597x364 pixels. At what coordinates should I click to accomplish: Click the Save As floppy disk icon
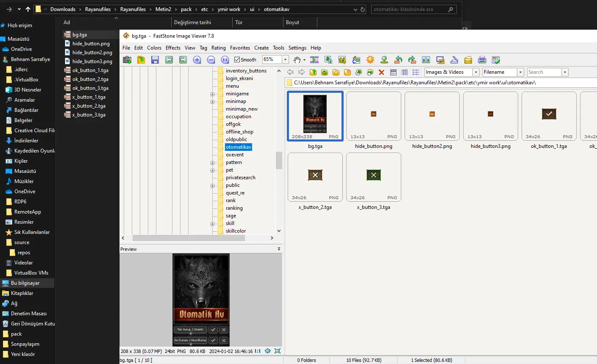pos(155,60)
